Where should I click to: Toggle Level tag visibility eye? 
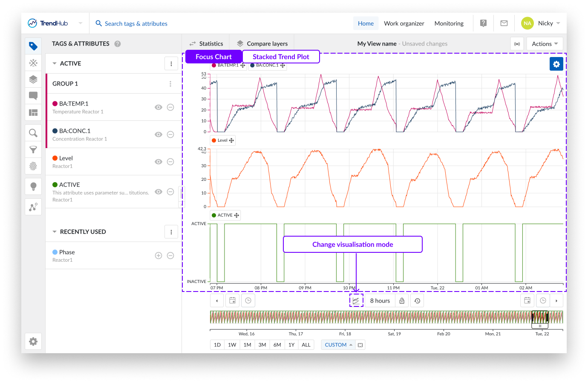159,162
